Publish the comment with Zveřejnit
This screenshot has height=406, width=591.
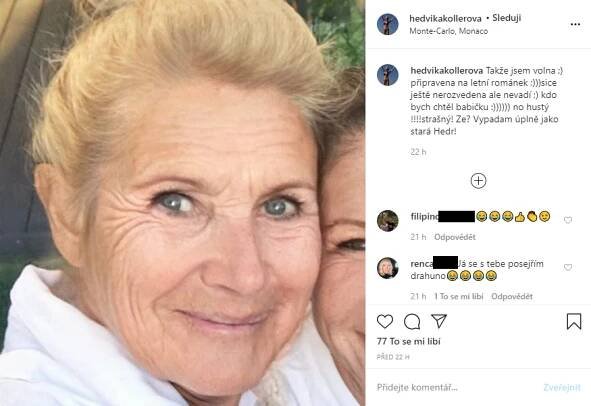point(562,388)
